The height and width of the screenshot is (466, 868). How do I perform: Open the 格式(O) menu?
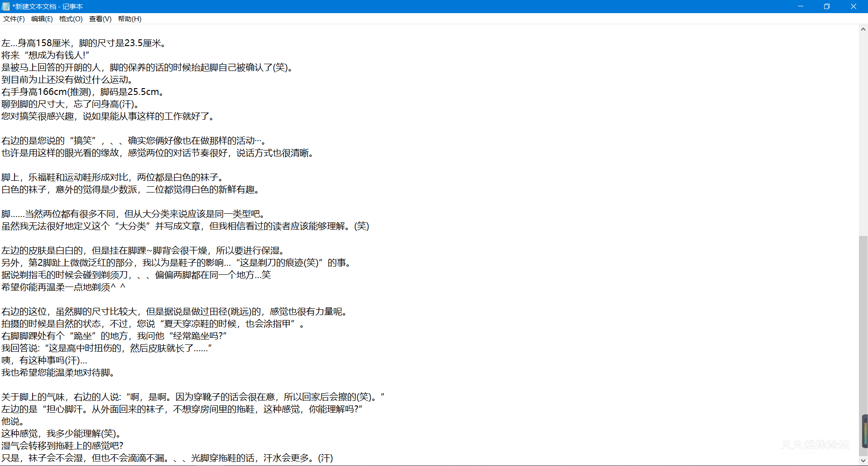click(x=71, y=19)
